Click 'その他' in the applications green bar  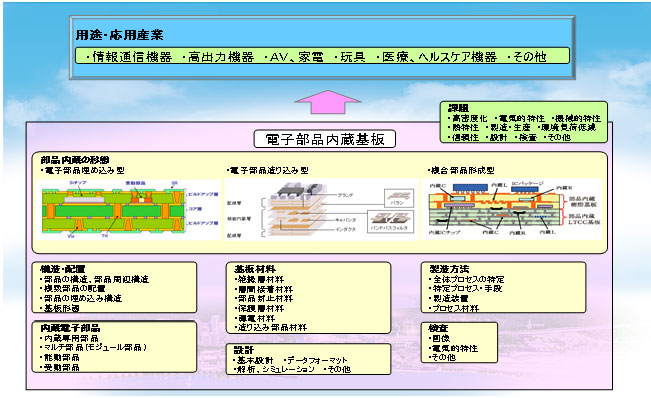[x=529, y=56]
